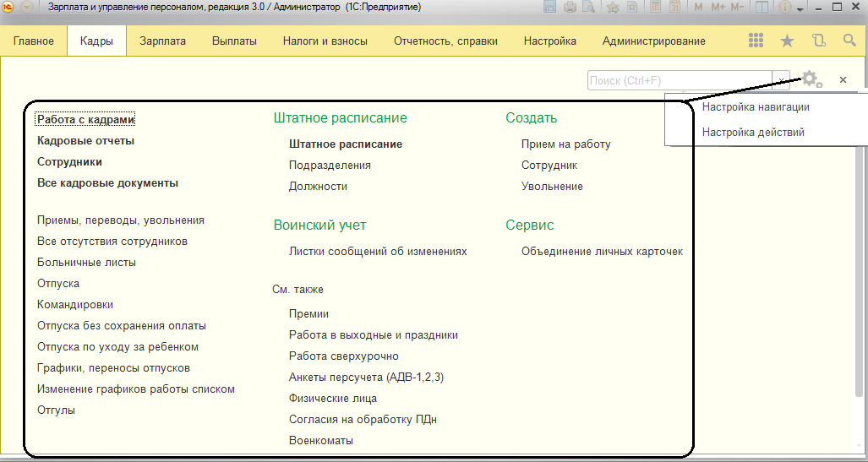Click the printer icon in title bar
This screenshot has height=462, width=868.
(570, 8)
